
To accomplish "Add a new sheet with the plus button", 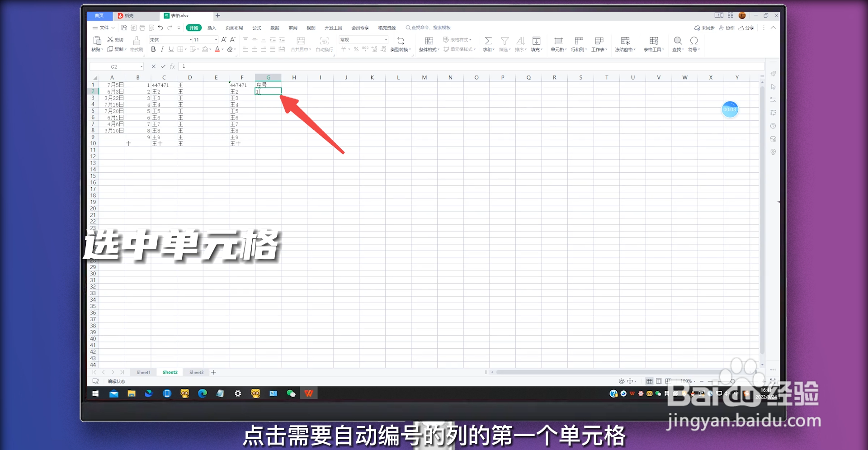I will 214,372.
